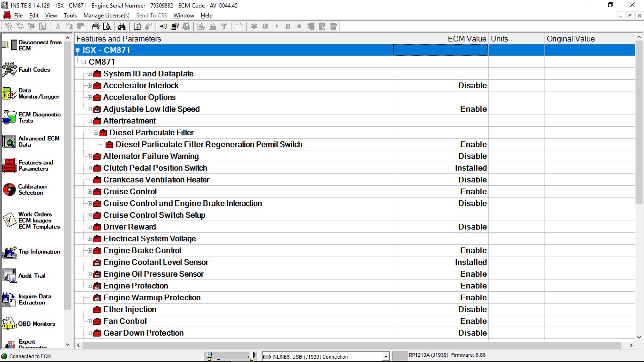The height and width of the screenshot is (362, 644).
Task: Open the Help menu
Action: coord(206,16)
